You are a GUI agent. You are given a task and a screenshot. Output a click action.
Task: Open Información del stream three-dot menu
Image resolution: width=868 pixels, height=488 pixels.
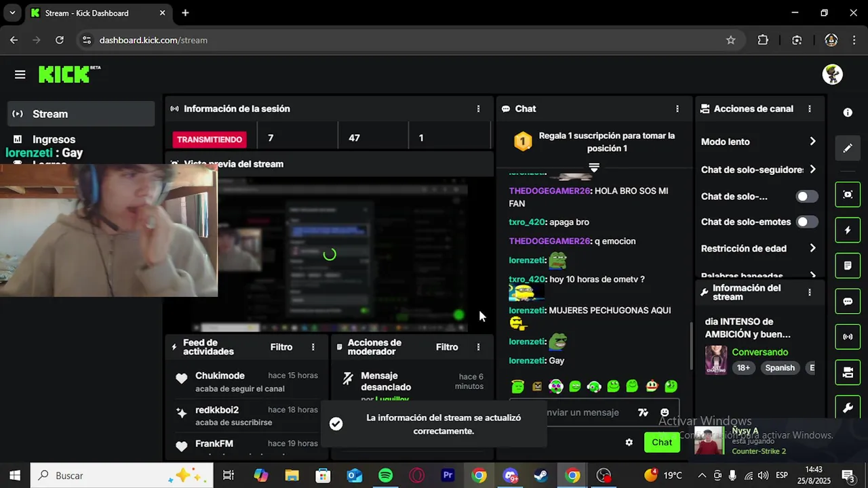(x=809, y=293)
